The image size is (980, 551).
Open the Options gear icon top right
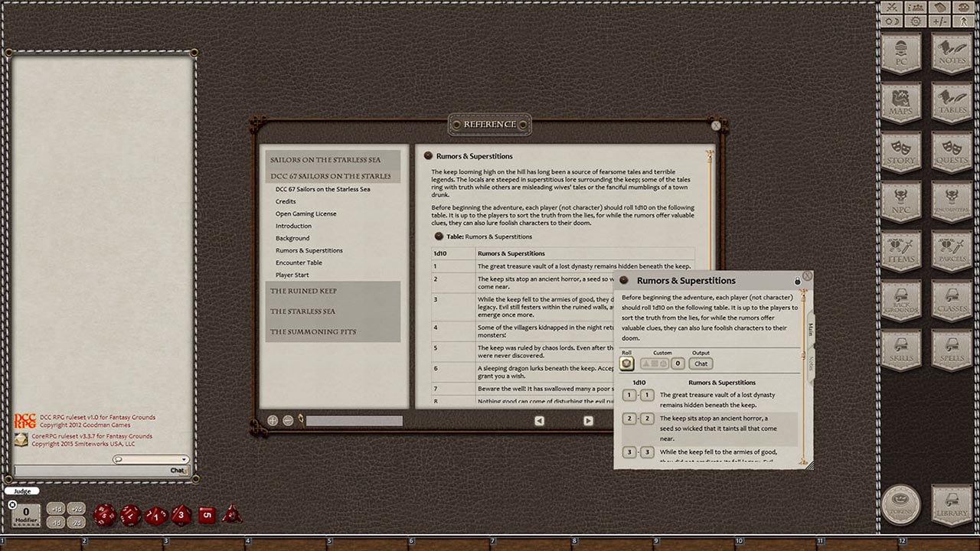pyautogui.click(x=915, y=21)
